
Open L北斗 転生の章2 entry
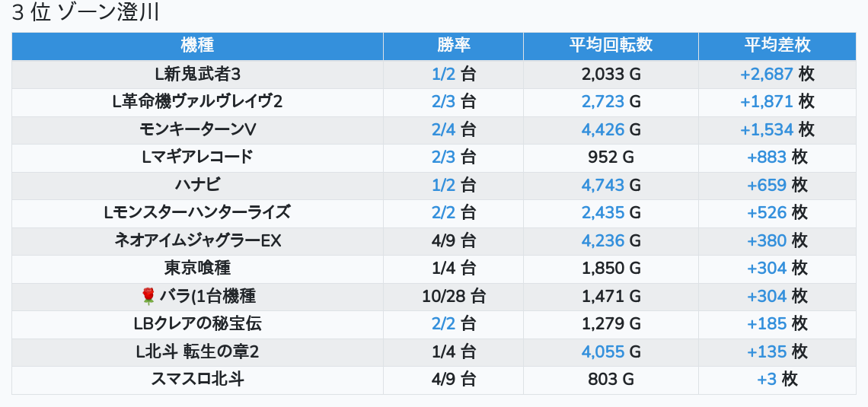pyautogui.click(x=197, y=351)
